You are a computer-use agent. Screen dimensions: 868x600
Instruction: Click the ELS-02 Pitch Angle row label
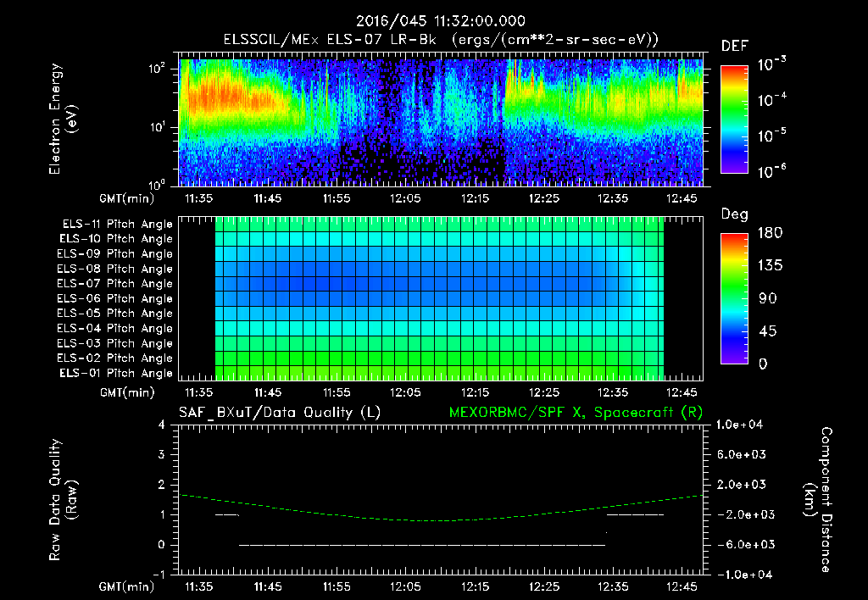point(115,358)
